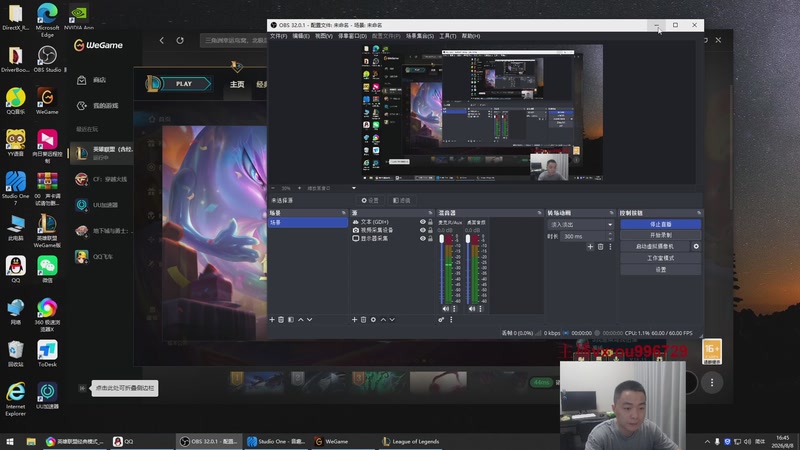800x450 pixels.
Task: Open the Docks menu in OBS
Action: pyautogui.click(x=352, y=36)
